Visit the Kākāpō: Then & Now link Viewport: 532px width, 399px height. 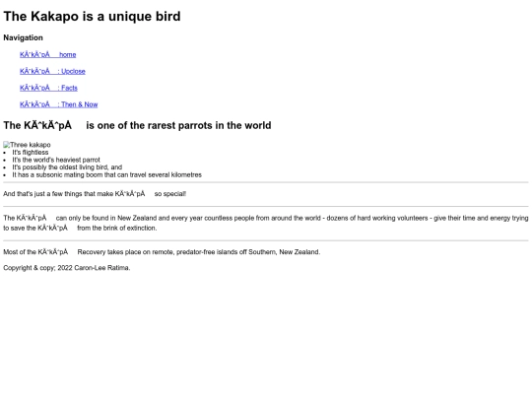(x=59, y=104)
